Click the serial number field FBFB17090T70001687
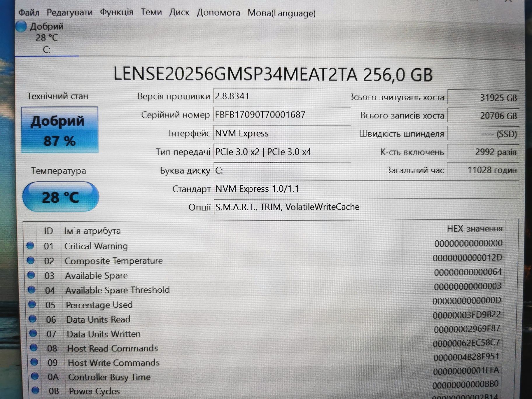This screenshot has width=532, height=399. 282,115
